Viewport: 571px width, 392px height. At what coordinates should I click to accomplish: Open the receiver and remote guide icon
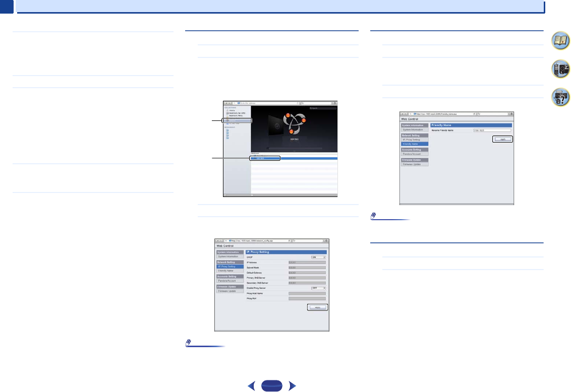tap(560, 69)
